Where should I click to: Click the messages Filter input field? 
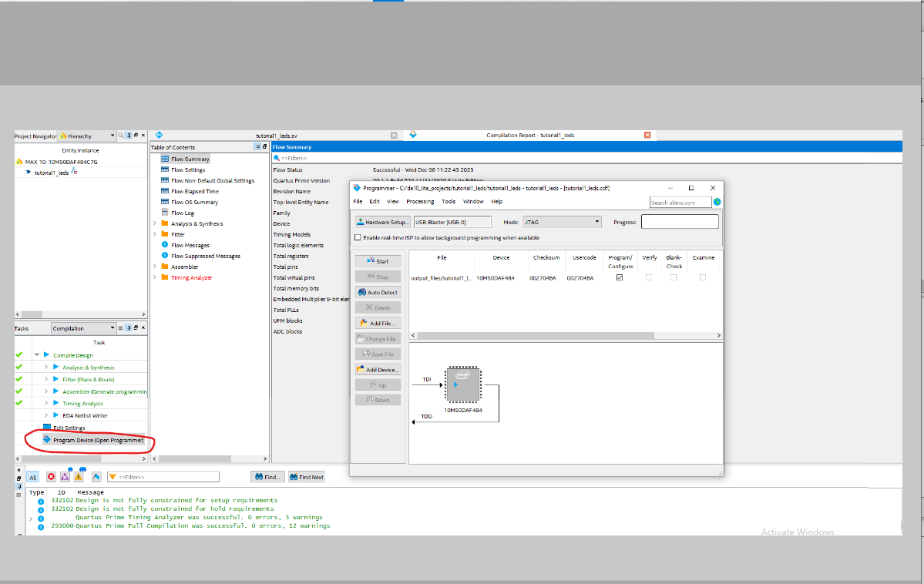click(x=163, y=477)
